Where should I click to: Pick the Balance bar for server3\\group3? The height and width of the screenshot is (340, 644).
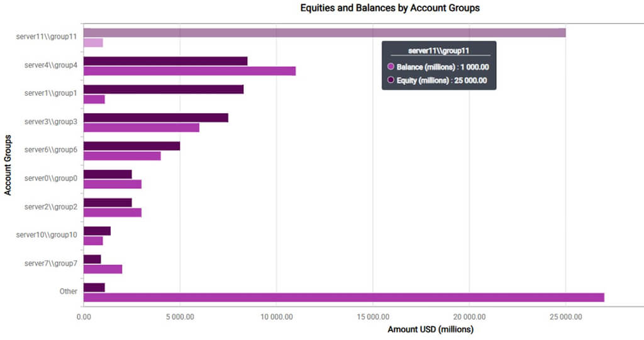pos(141,128)
